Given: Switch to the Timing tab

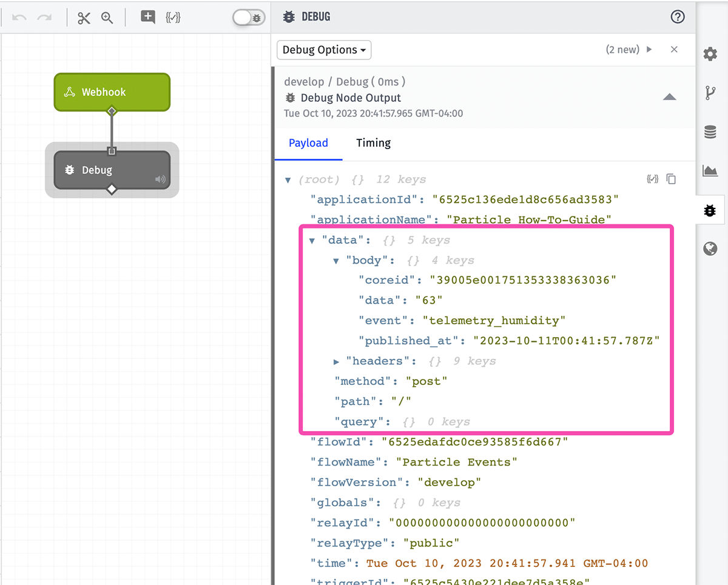Looking at the screenshot, I should (x=373, y=143).
